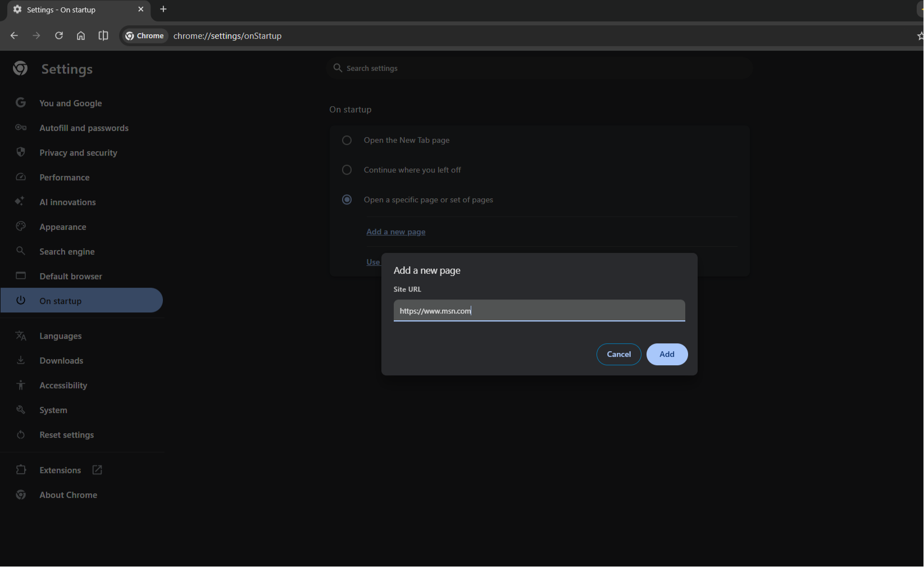Click the Add a new page dialog title
The image size is (924, 567).
(427, 270)
